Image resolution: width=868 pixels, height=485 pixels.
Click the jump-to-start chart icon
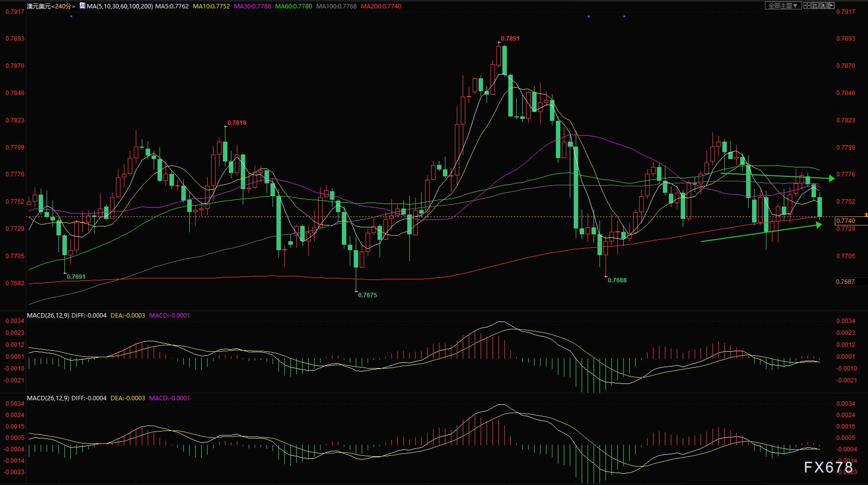(x=815, y=5)
